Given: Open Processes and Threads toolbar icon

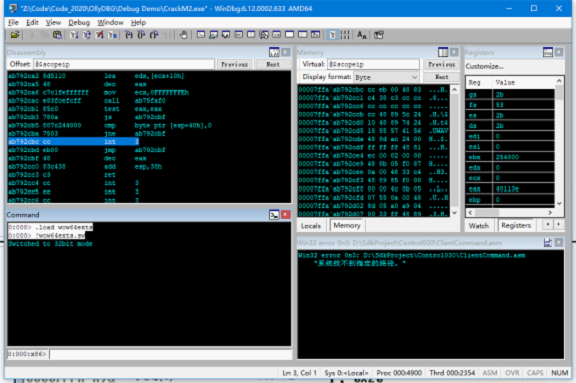Looking at the screenshot, I should tap(302, 35).
